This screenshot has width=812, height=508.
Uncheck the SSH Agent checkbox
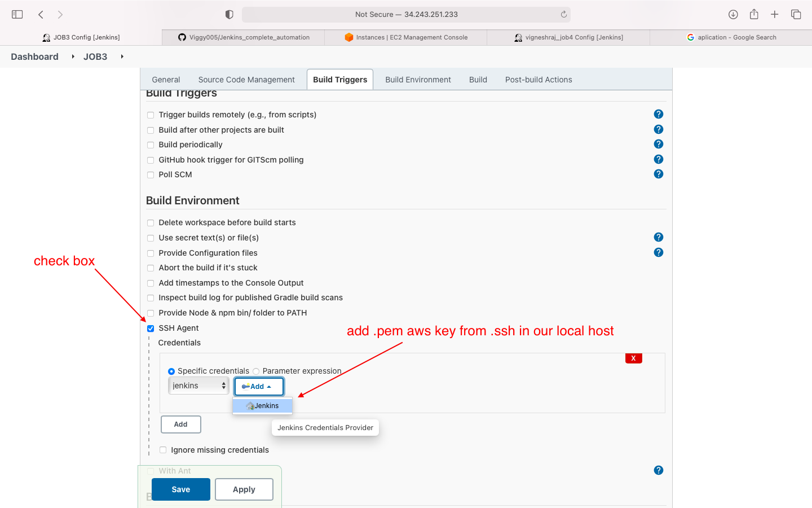tap(151, 329)
